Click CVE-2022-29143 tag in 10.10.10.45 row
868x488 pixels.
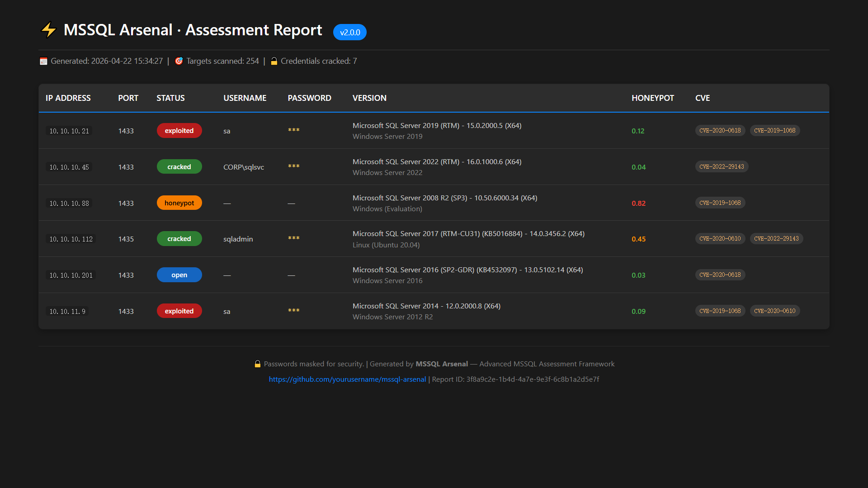(722, 167)
